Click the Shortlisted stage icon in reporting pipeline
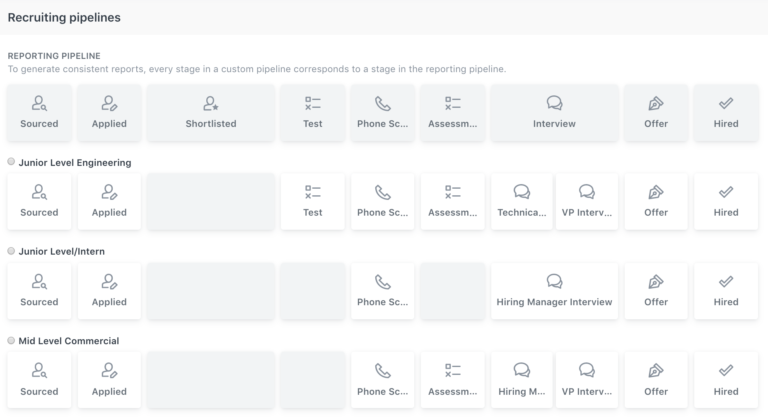The image size is (768, 418). 210,103
